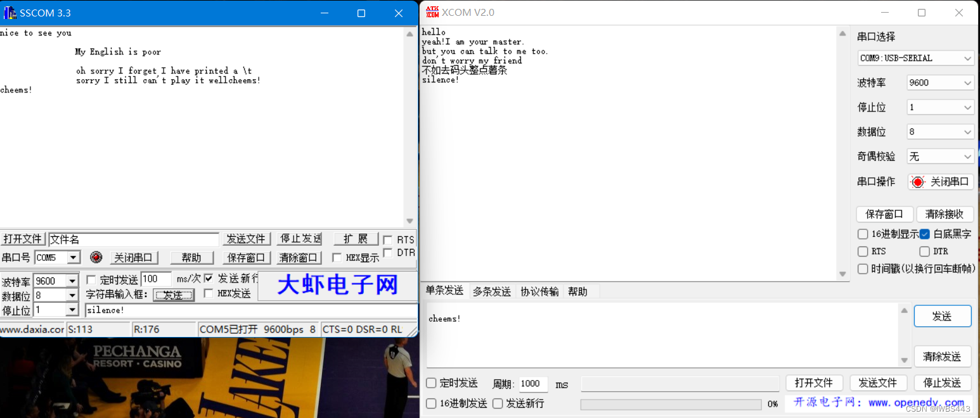Open the 帮助 tab in XCOM
This screenshot has height=418, width=980.
pos(577,291)
